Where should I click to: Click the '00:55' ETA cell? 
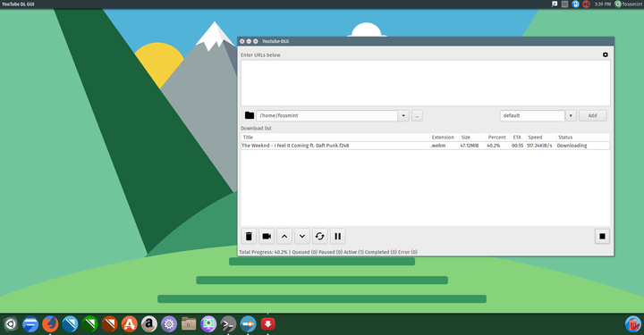click(x=518, y=146)
